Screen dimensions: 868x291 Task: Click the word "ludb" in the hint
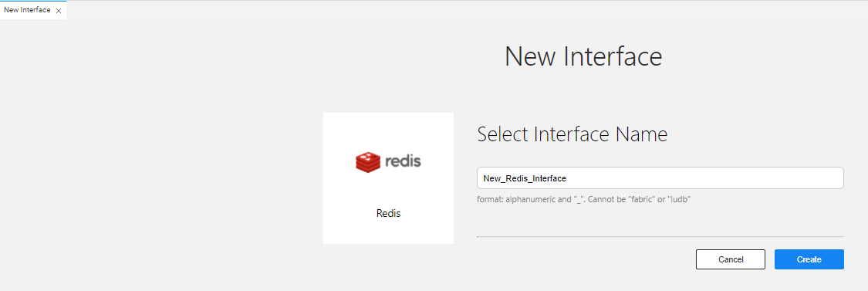point(680,199)
